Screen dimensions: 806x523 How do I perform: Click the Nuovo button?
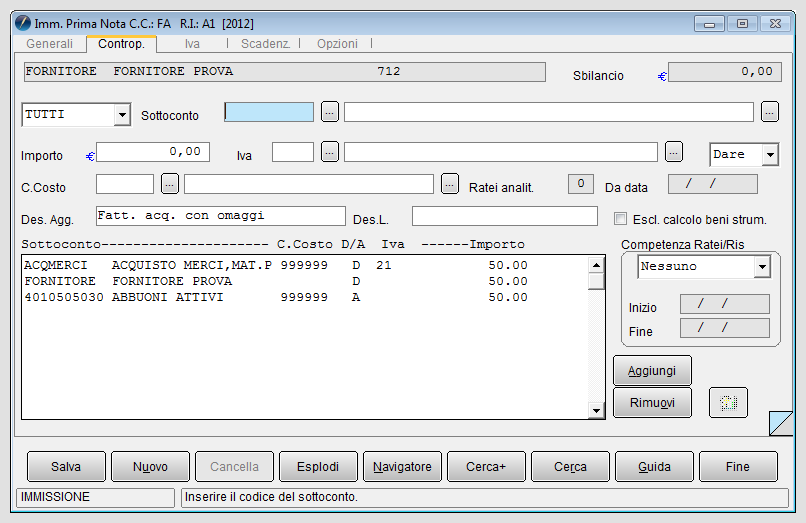tap(150, 466)
